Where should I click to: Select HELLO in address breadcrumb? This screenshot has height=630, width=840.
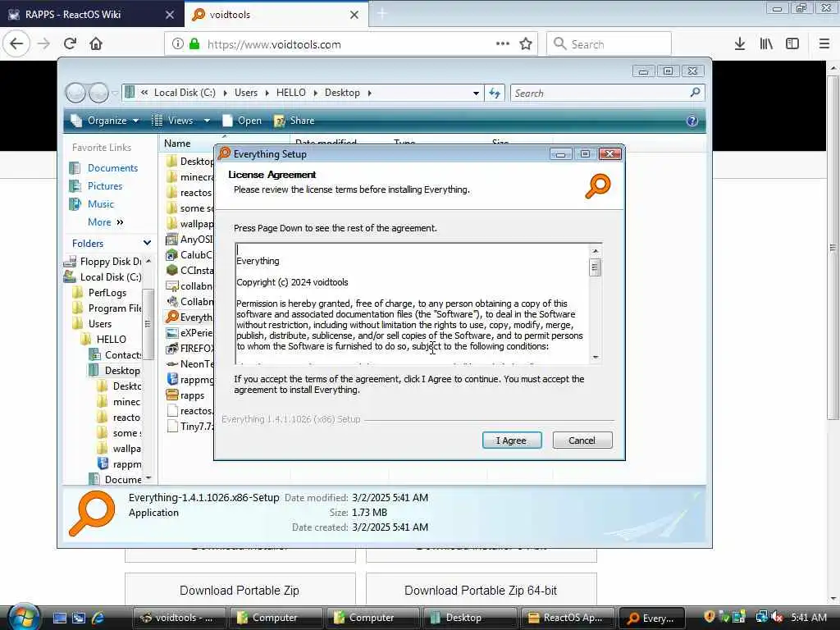[291, 93]
